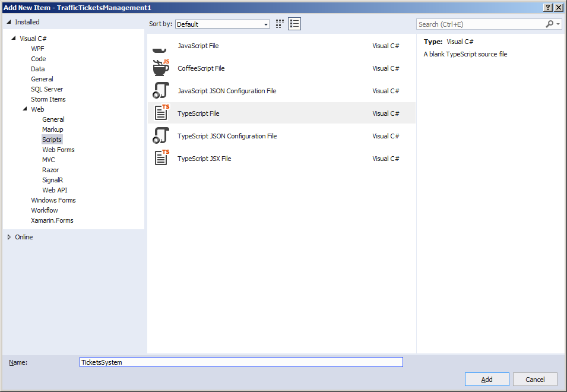Switch to small icons view

click(280, 24)
